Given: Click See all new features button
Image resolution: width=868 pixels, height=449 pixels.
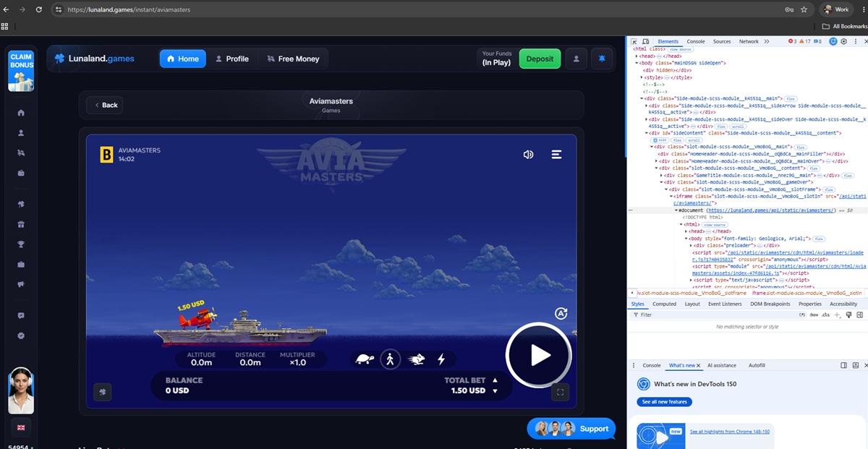Looking at the screenshot, I should click(x=664, y=402).
